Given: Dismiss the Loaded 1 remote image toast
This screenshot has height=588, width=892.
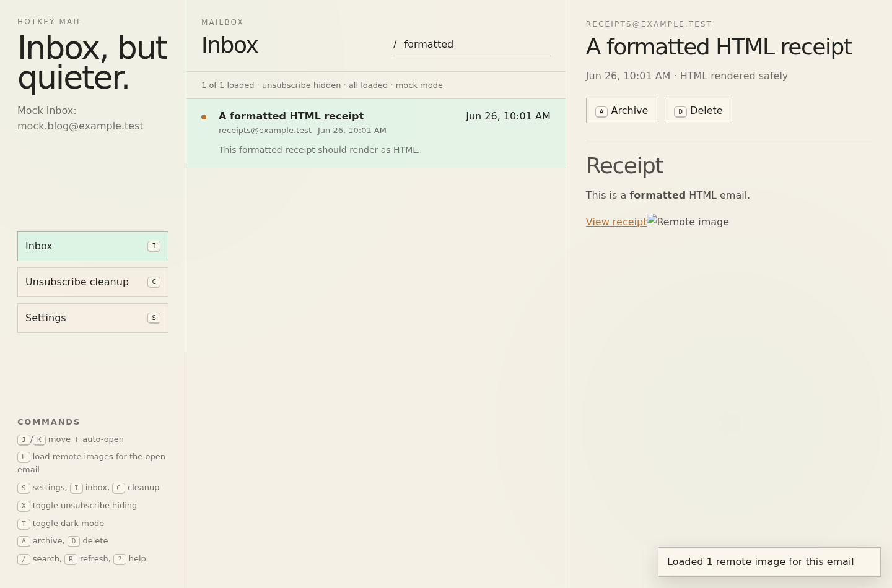Looking at the screenshot, I should pos(769,562).
